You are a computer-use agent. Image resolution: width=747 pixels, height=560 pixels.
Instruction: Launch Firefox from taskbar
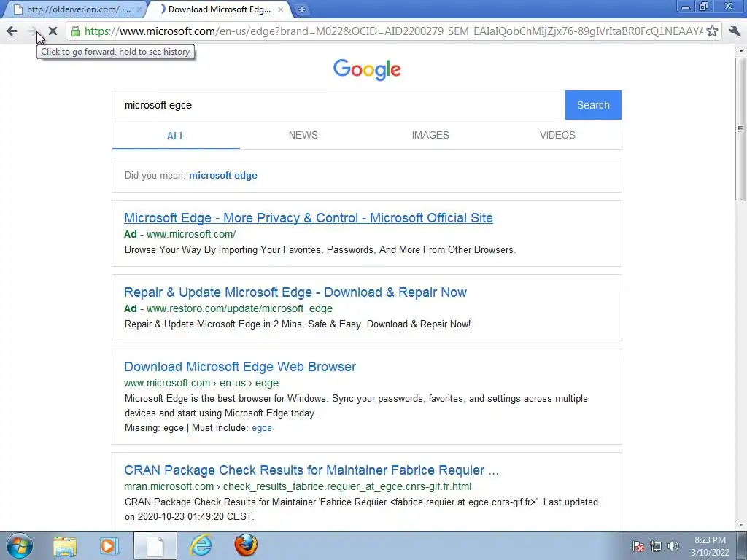[x=246, y=545]
